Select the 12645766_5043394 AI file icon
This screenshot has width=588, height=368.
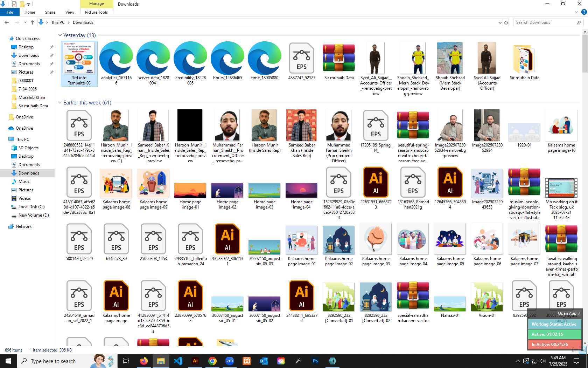click(450, 182)
